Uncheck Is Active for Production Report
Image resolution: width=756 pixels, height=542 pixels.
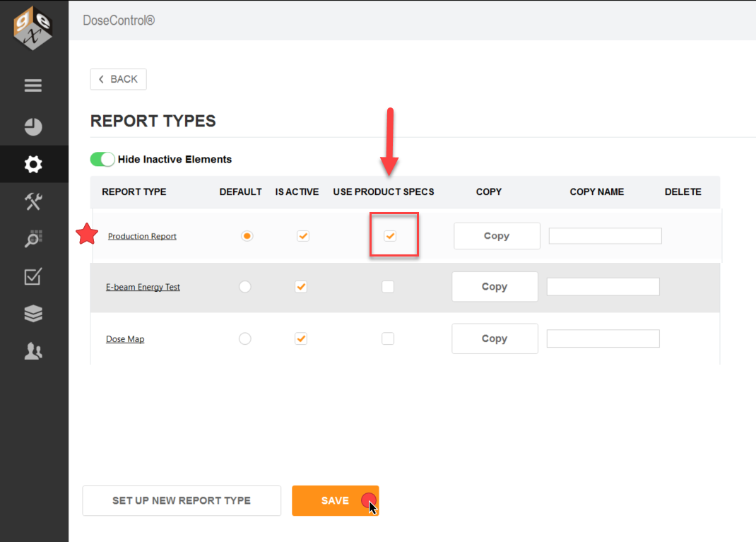(303, 236)
